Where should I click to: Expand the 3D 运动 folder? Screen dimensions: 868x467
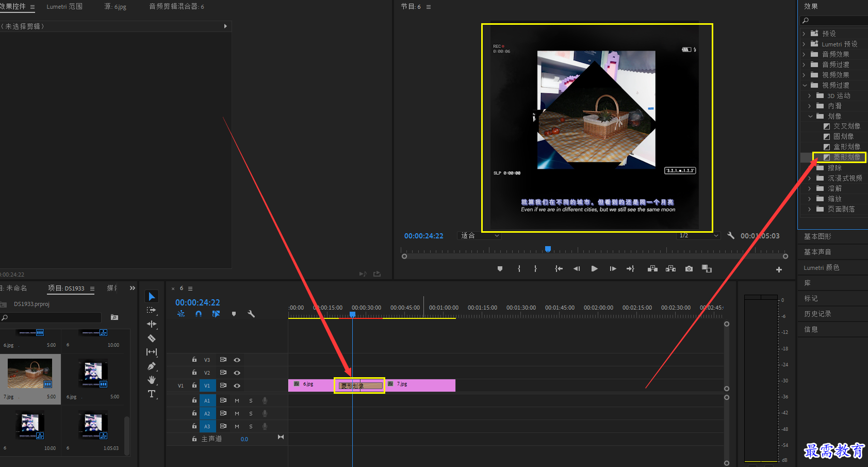(810, 95)
